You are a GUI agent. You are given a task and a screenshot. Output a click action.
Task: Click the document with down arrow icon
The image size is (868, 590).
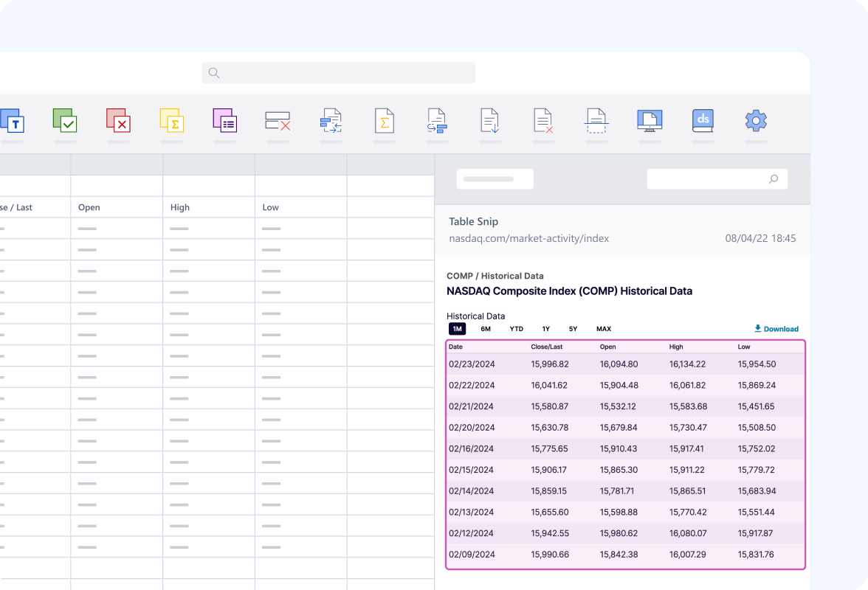[490, 120]
